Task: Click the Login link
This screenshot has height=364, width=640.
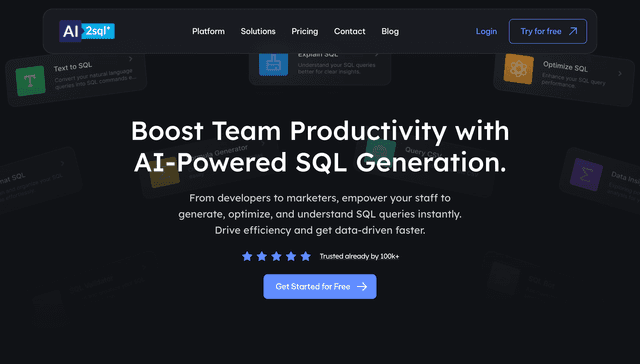Action: click(487, 31)
